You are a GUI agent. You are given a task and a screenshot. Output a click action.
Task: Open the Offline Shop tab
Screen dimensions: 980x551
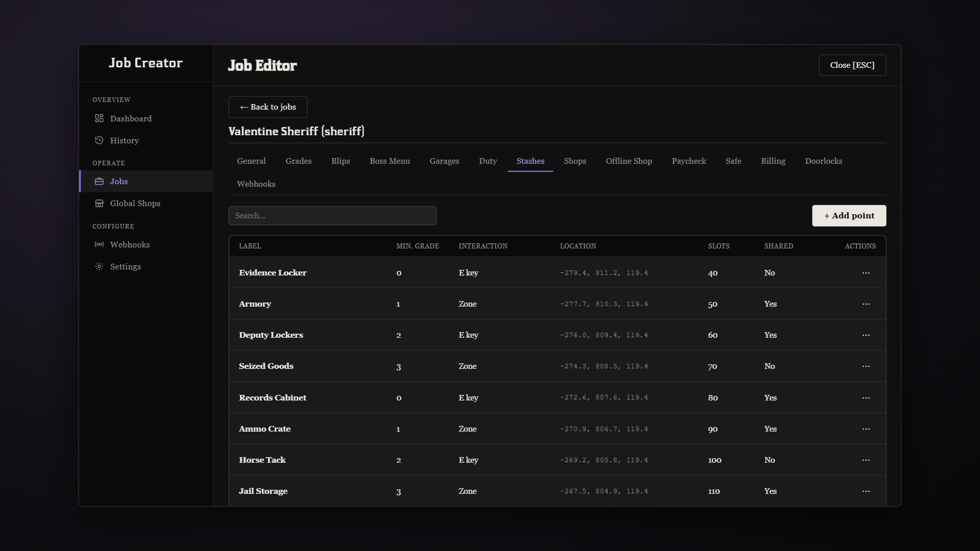coord(629,161)
